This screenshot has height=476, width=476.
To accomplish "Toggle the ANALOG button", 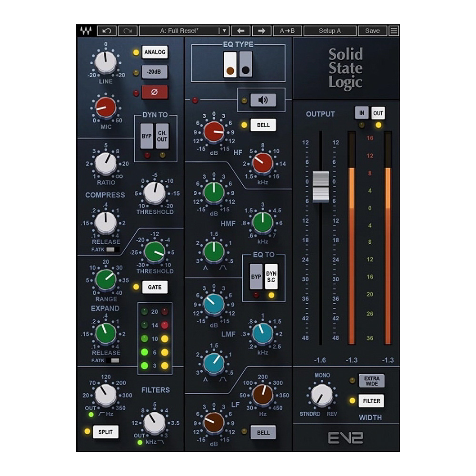I will [155, 52].
